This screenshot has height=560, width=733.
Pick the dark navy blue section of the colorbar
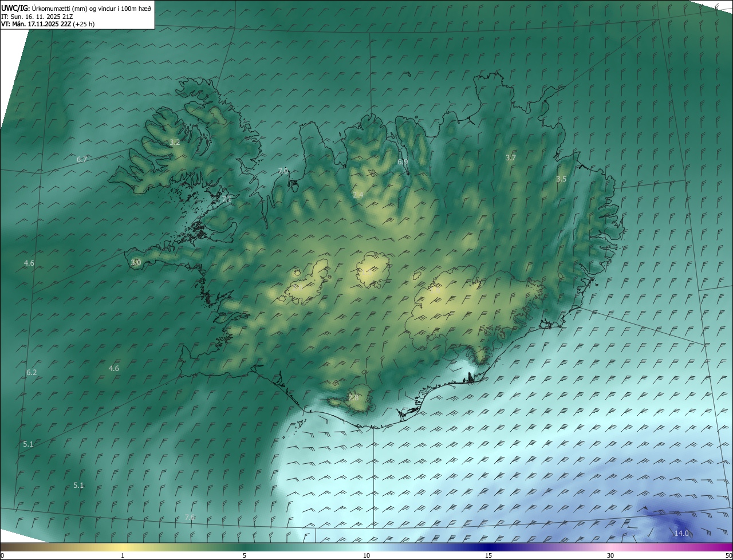[488, 547]
